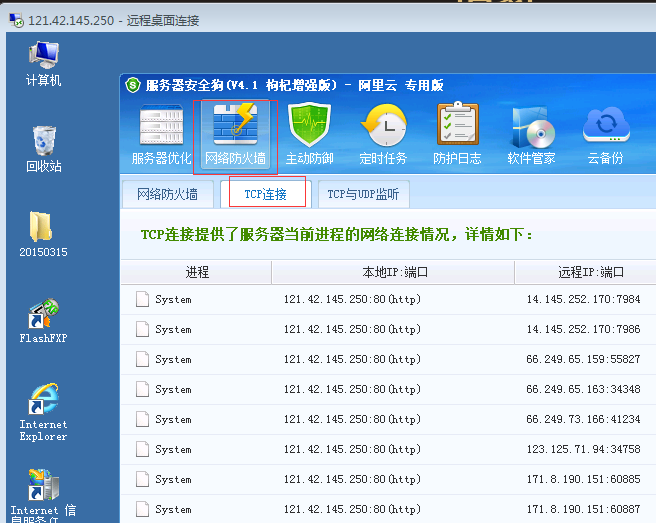The height and width of the screenshot is (523, 656).
Task: Sort by the 远程IP:端口 column header
Action: [x=586, y=272]
